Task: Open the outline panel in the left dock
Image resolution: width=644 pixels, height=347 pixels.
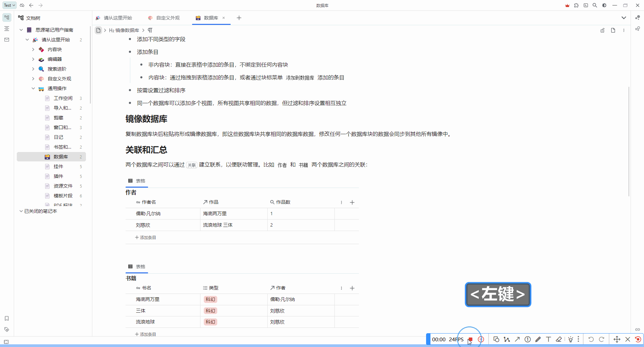Action: coord(6,29)
